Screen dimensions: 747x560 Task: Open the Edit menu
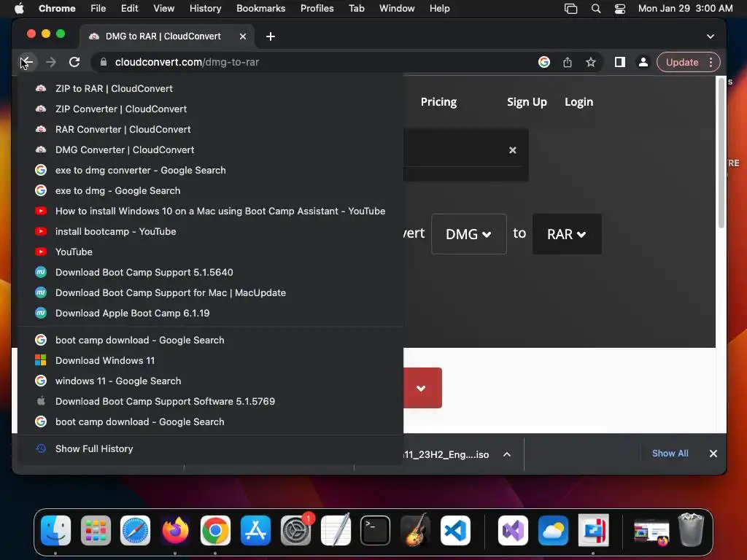[x=129, y=9]
